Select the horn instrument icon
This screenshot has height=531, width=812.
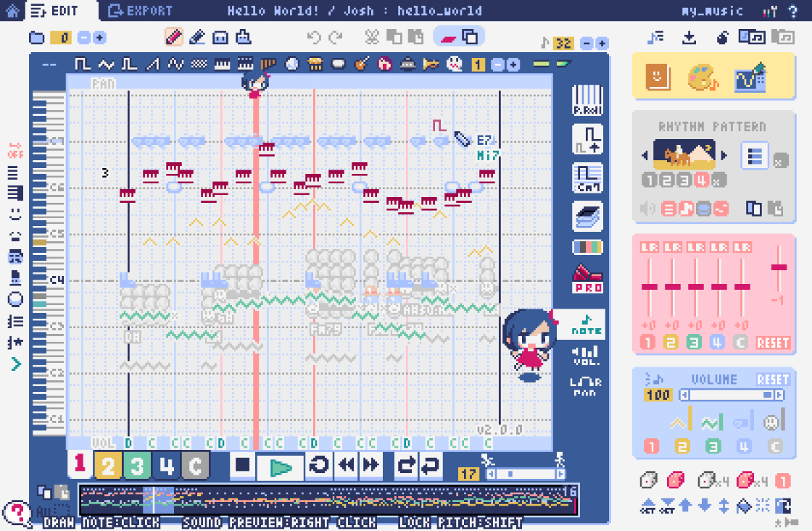pos(431,64)
